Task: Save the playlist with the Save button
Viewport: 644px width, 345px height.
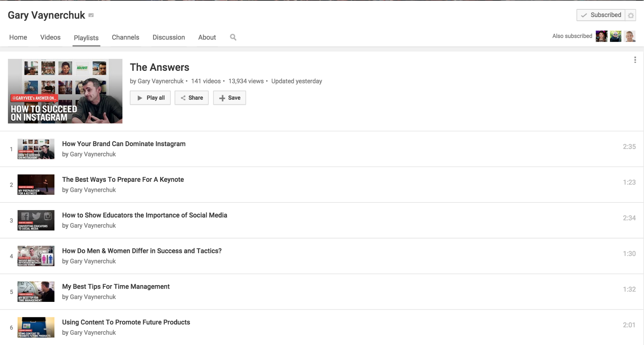Action: click(229, 98)
